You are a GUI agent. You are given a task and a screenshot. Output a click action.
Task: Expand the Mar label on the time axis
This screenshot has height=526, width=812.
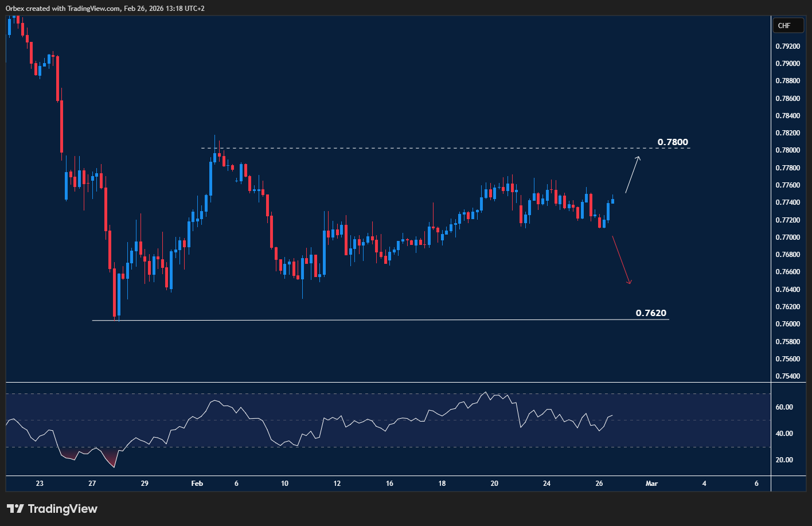click(x=651, y=484)
